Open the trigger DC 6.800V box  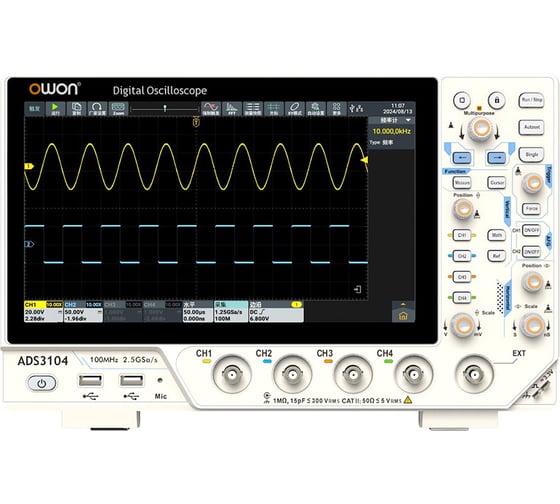point(276,311)
